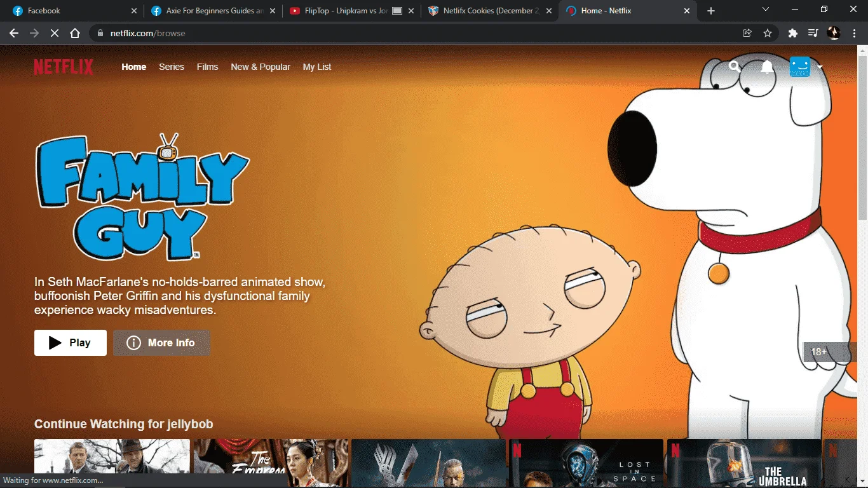Resume Lost in Space from Continue Watching

[x=586, y=463]
